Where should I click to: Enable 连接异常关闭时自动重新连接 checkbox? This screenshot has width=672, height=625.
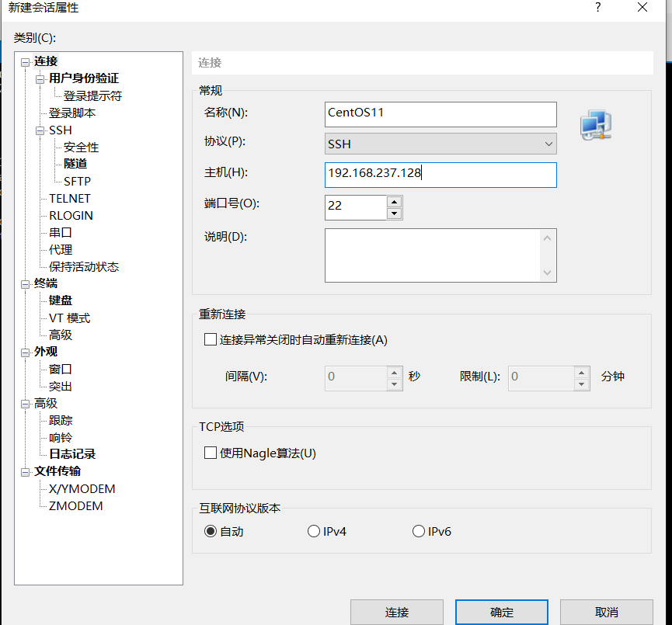tap(210, 340)
